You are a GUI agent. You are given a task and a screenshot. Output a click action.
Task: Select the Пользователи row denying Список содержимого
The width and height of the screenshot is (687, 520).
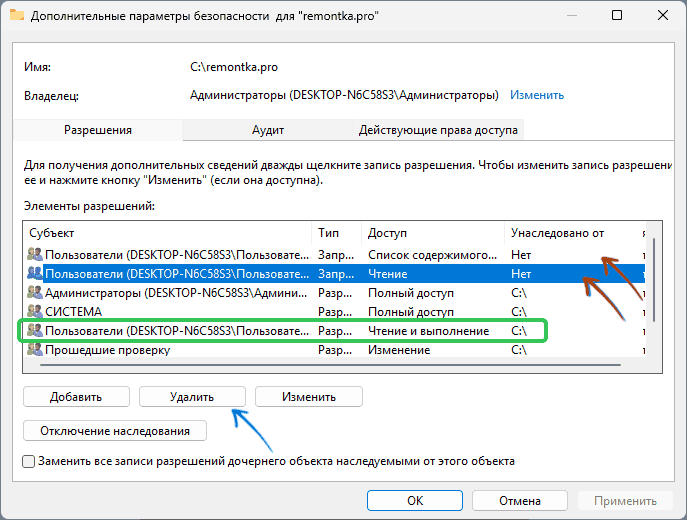pyautogui.click(x=335, y=255)
